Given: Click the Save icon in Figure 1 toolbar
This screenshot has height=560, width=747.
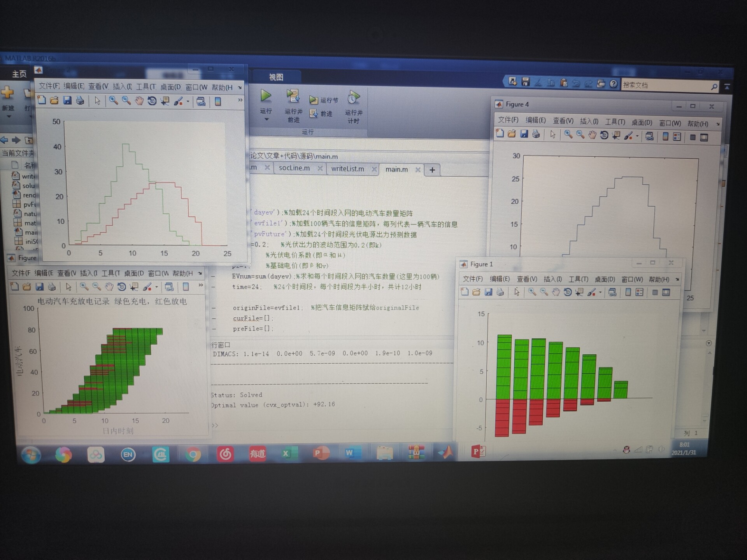Looking at the screenshot, I should (488, 292).
